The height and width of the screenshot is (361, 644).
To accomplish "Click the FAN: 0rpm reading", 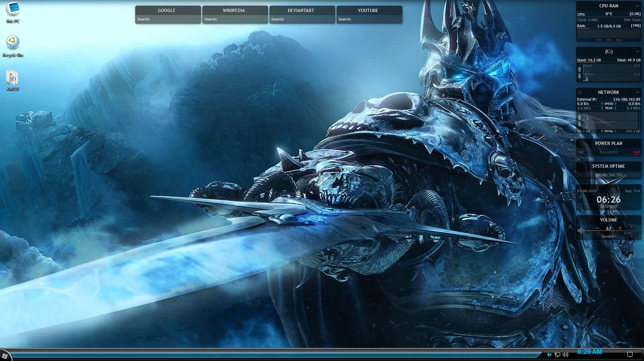I will click(x=632, y=20).
